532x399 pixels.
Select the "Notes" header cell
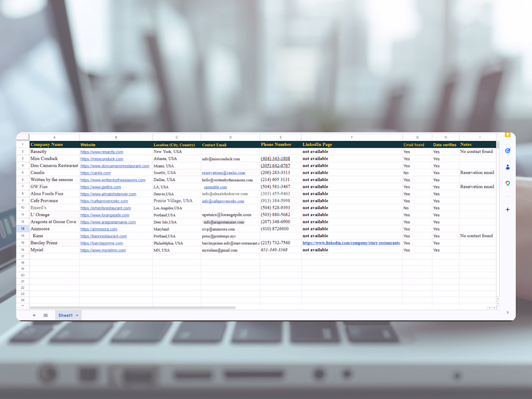(478, 145)
